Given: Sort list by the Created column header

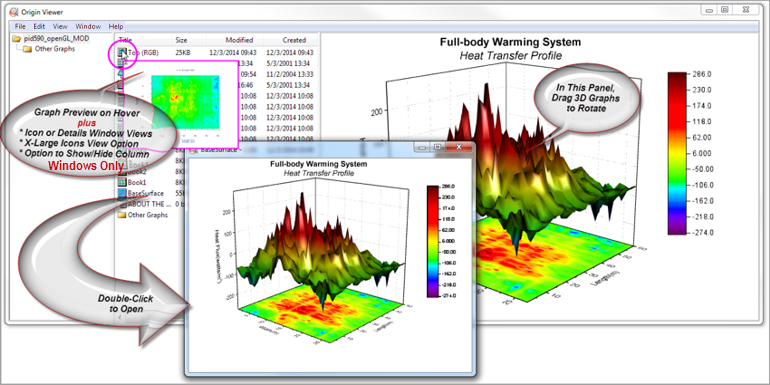Looking at the screenshot, I should coord(294,40).
